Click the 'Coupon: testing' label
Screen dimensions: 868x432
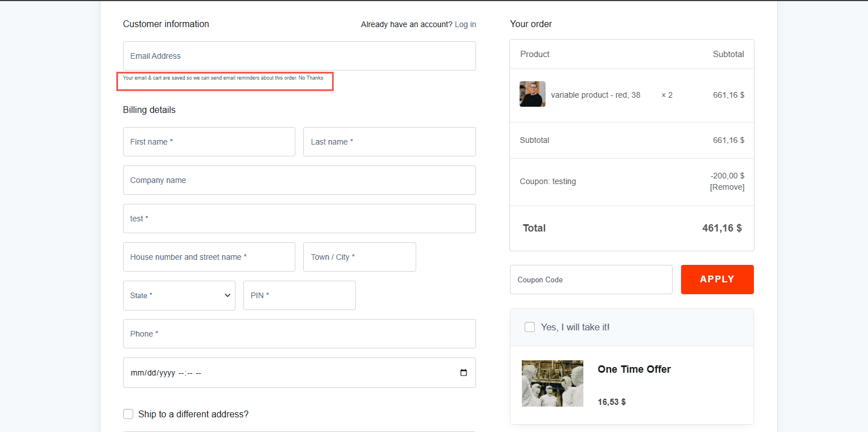tap(548, 181)
